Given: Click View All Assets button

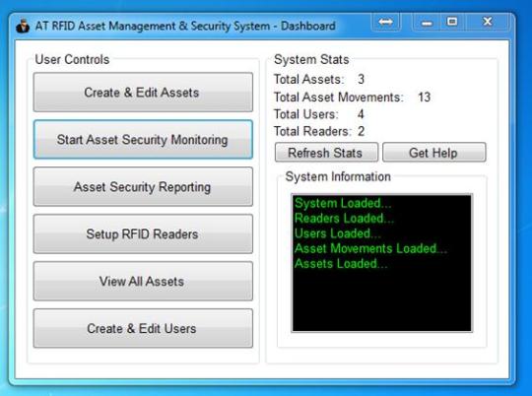Looking at the screenshot, I should point(143,281).
